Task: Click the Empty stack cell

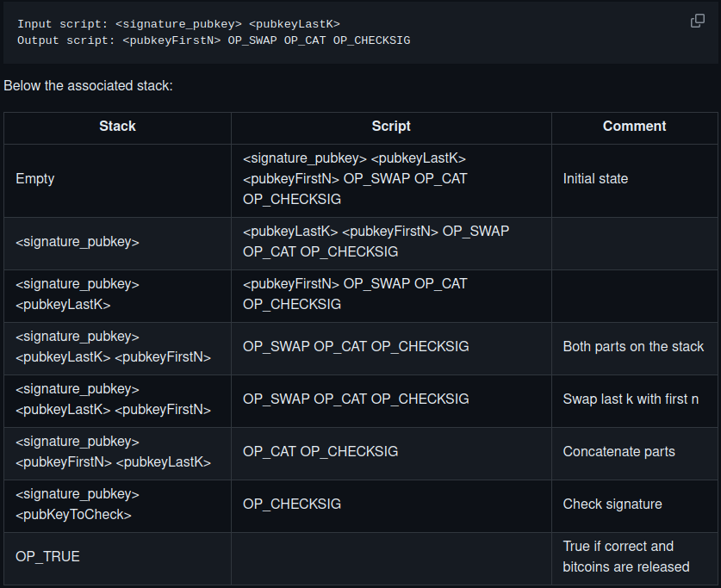Action: point(117,179)
